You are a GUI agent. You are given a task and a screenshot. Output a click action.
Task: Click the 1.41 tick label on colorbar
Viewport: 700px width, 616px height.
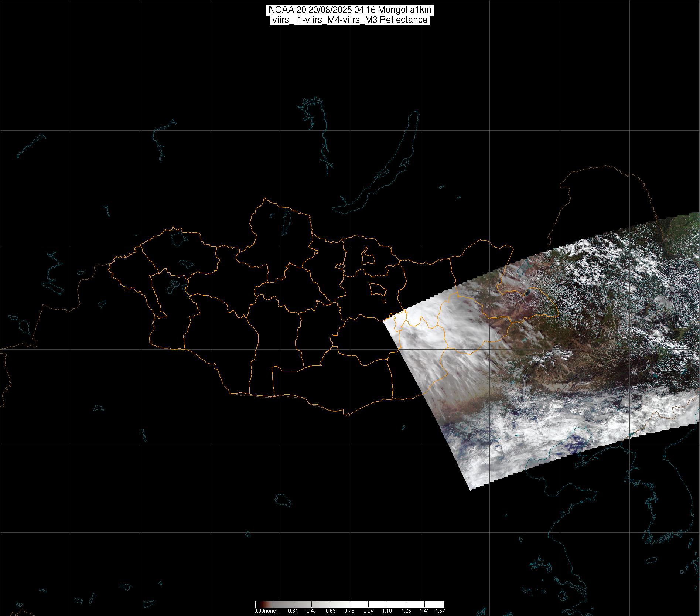[x=424, y=611]
